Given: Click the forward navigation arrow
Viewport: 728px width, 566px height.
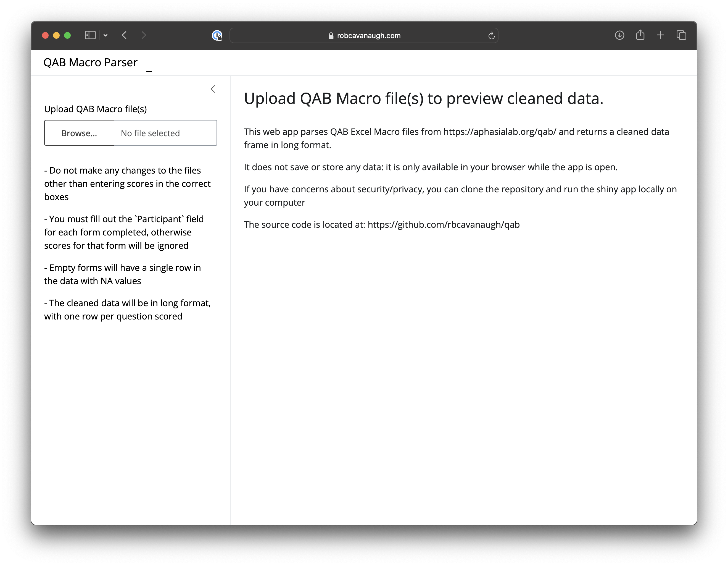Looking at the screenshot, I should (x=144, y=35).
